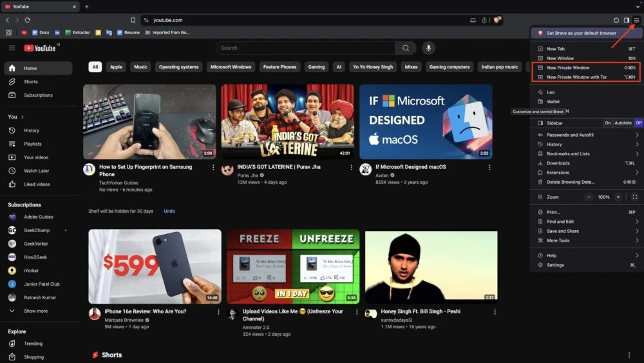Open Shorts from the YouTube sidebar
644x363 pixels.
(30, 82)
